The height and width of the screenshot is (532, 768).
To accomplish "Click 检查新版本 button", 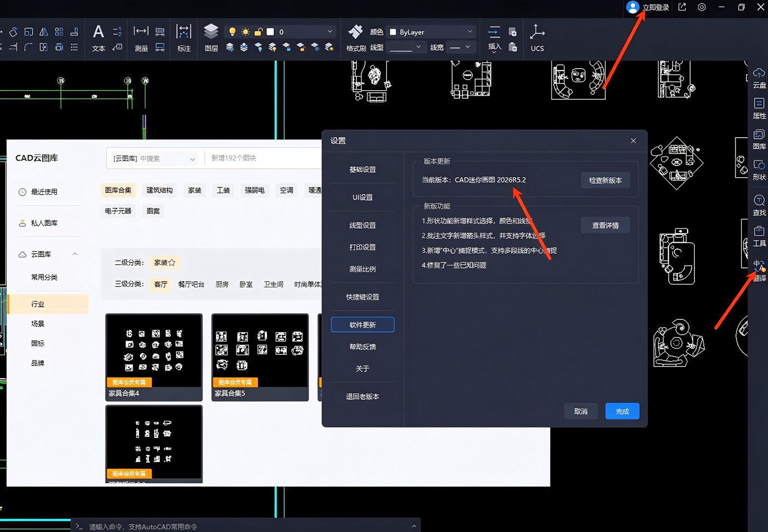I will pyautogui.click(x=605, y=180).
